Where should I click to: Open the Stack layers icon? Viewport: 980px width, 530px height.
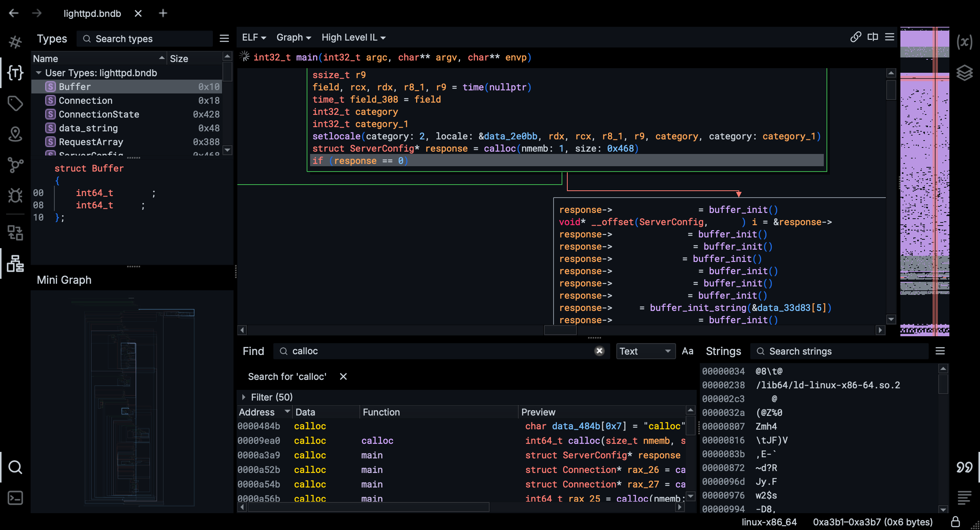[964, 72]
